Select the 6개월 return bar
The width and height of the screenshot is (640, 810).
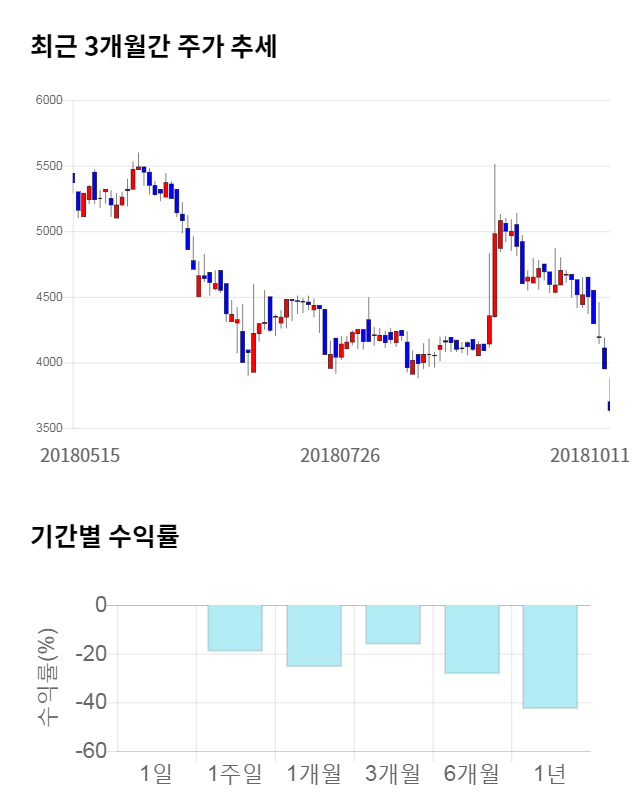[x=471, y=639]
